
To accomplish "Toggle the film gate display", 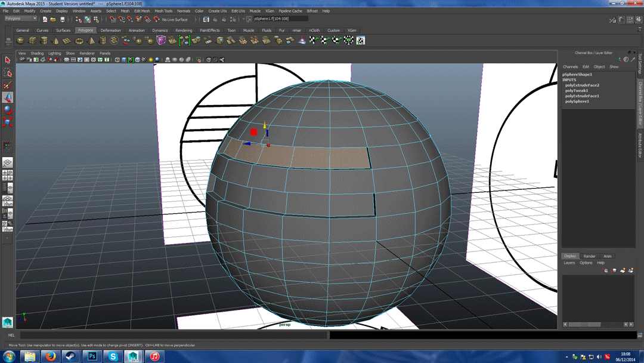I will [x=73, y=60].
